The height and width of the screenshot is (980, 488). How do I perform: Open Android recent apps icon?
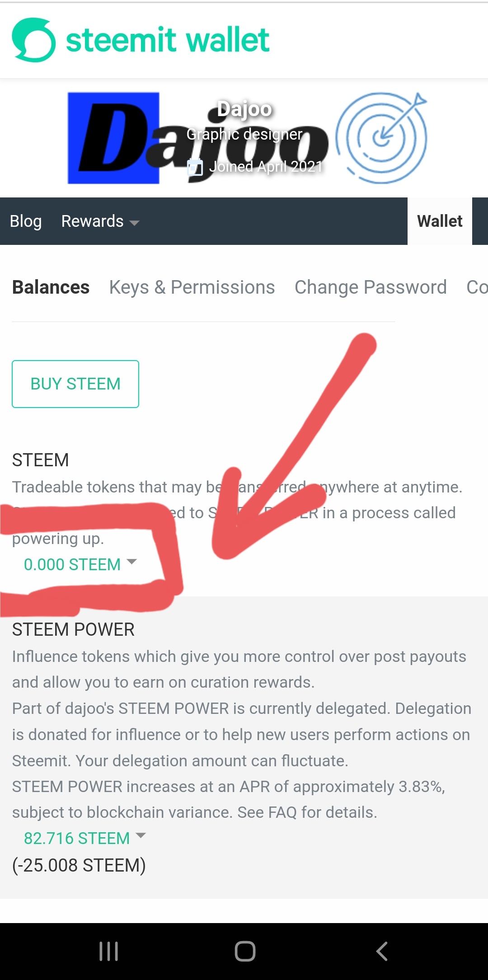108,951
